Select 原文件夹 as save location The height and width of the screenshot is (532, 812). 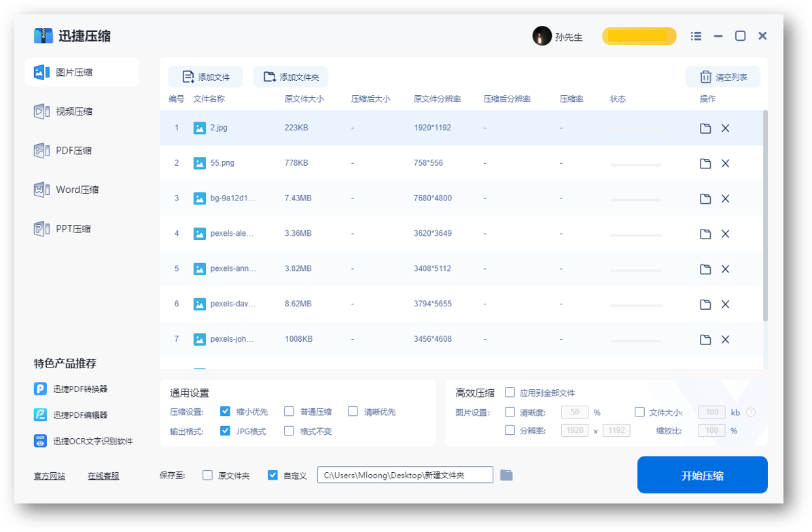(x=207, y=475)
